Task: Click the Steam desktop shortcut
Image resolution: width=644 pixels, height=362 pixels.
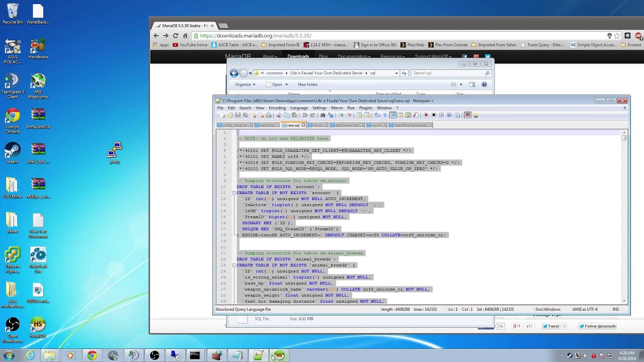Action: click(x=13, y=153)
